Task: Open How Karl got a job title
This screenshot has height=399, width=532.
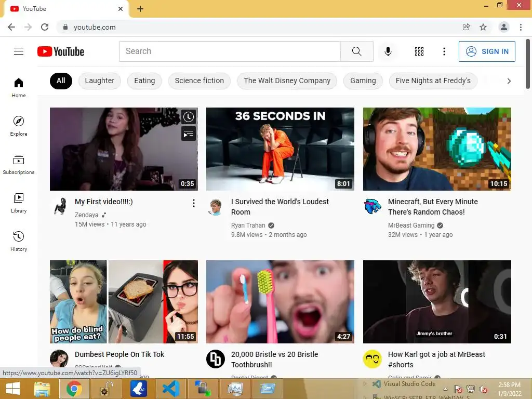Action: 436,360
